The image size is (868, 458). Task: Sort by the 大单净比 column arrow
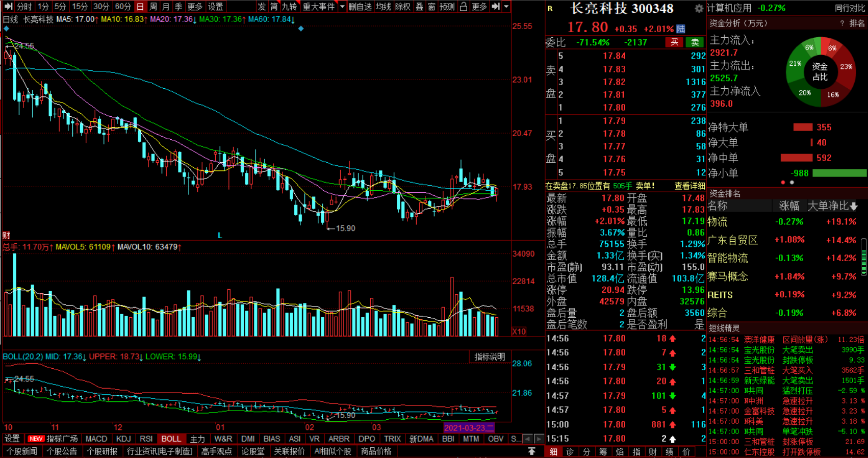(854, 206)
